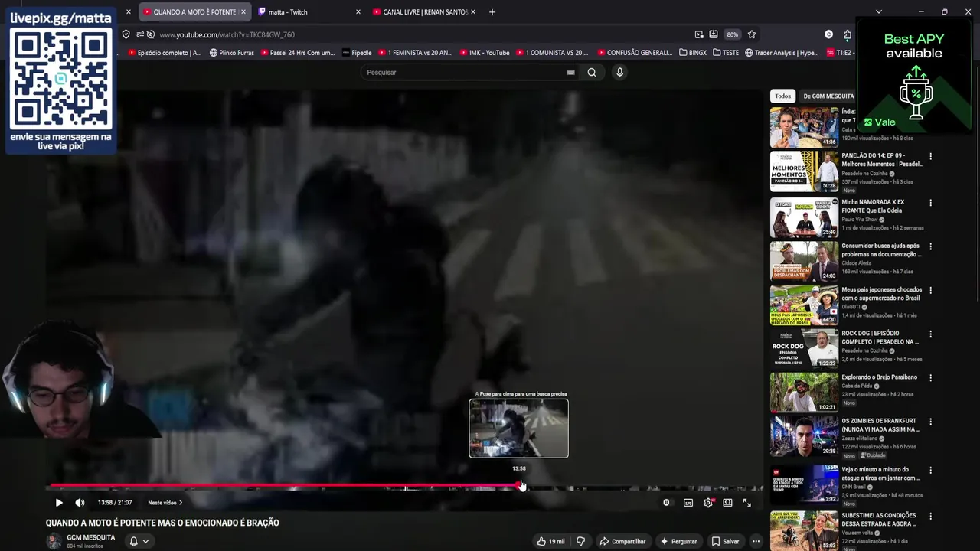The height and width of the screenshot is (551, 980).
Task: Switch the player to theater mode
Action: point(727,503)
